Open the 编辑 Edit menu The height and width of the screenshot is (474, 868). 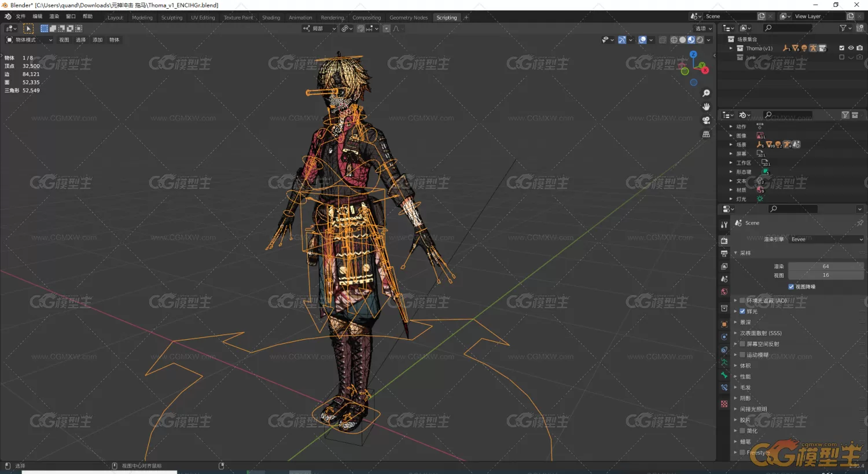tap(38, 17)
